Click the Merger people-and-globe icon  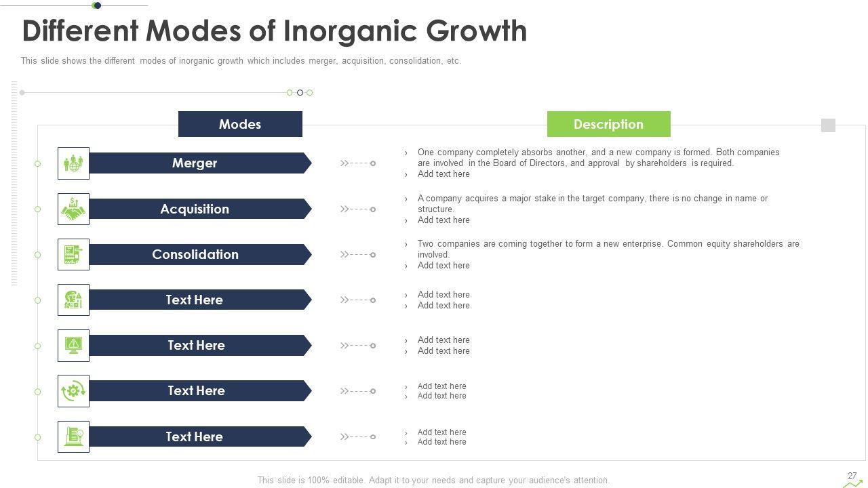point(73,163)
